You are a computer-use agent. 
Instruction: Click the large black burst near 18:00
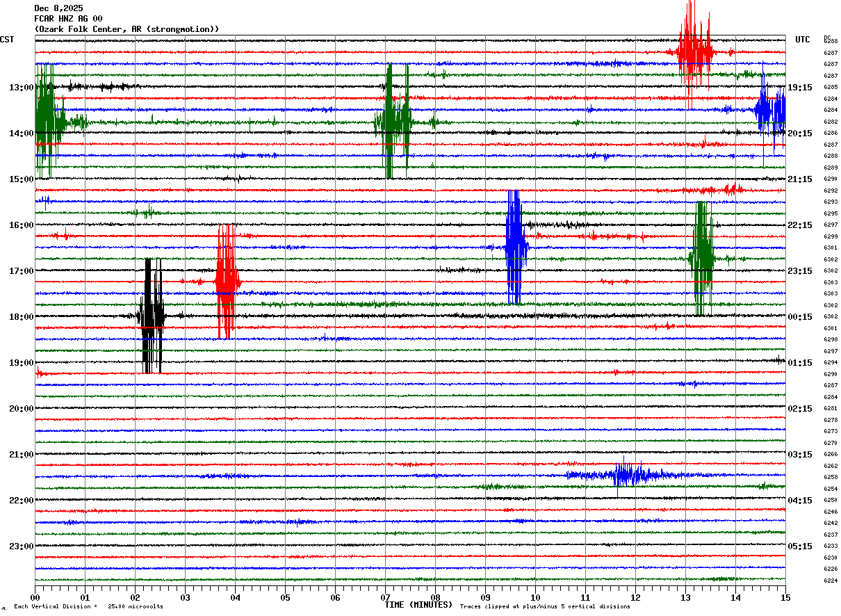(x=152, y=316)
